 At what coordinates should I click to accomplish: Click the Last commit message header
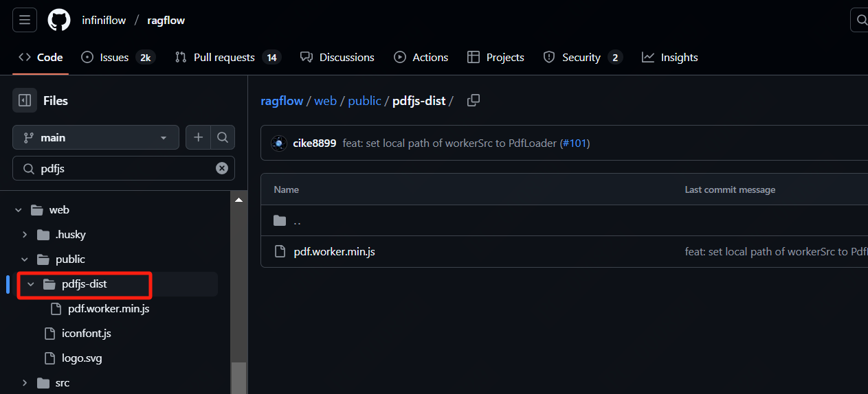730,189
